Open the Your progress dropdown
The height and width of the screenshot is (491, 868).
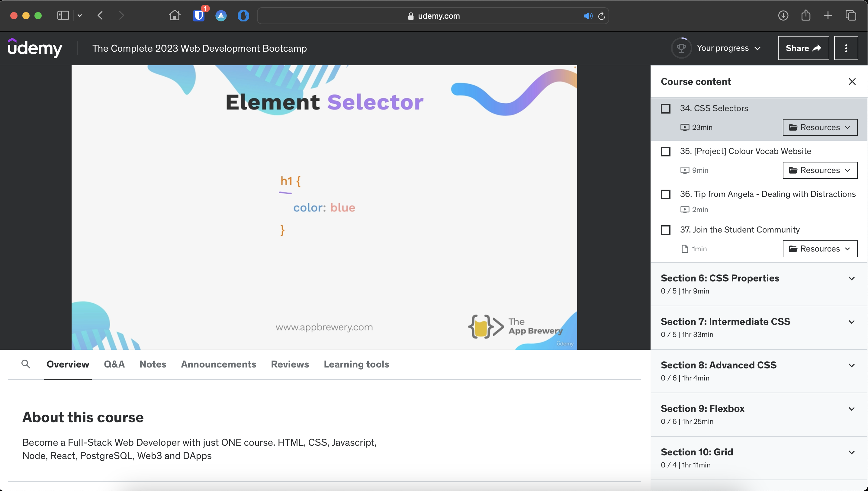[x=728, y=48]
